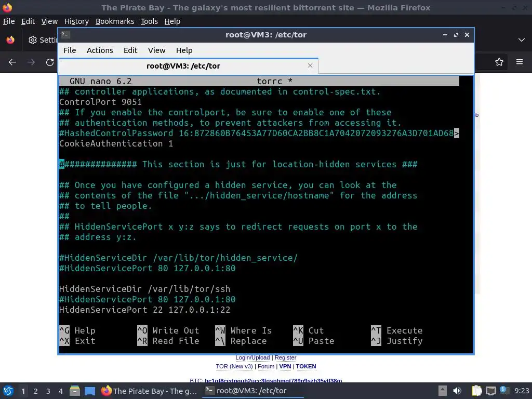Open the terminal Edit menu

(x=130, y=50)
